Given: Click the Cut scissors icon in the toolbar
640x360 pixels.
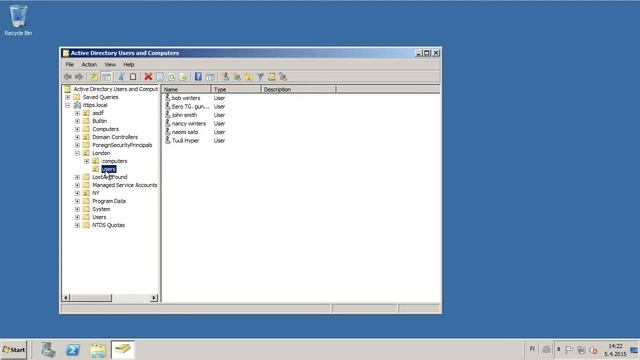Looking at the screenshot, I should (121, 77).
